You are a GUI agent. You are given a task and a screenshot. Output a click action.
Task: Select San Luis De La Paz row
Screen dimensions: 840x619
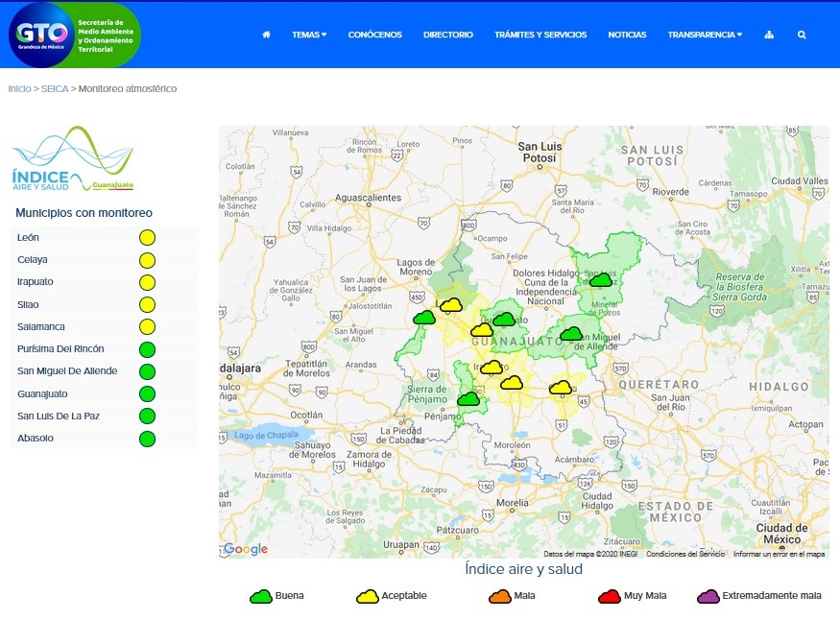105,417
